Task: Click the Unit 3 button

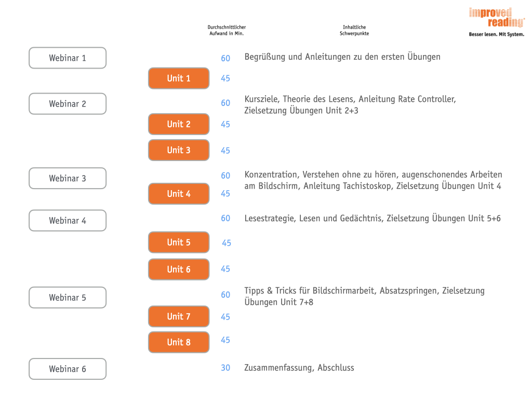Action: (179, 150)
